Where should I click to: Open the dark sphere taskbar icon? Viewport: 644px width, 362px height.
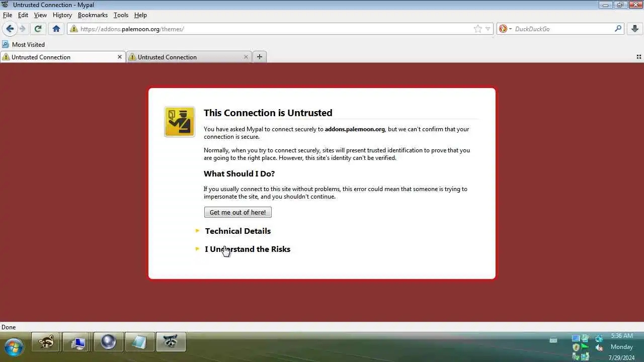108,342
